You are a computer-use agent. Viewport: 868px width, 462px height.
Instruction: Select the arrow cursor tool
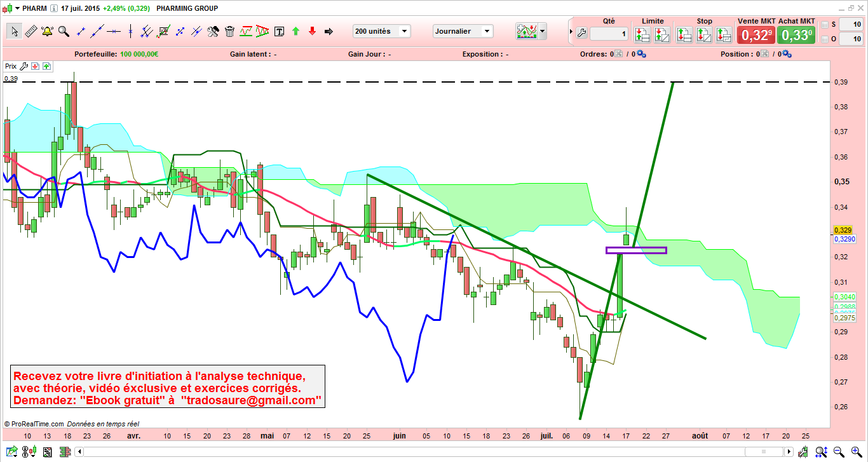point(15,31)
